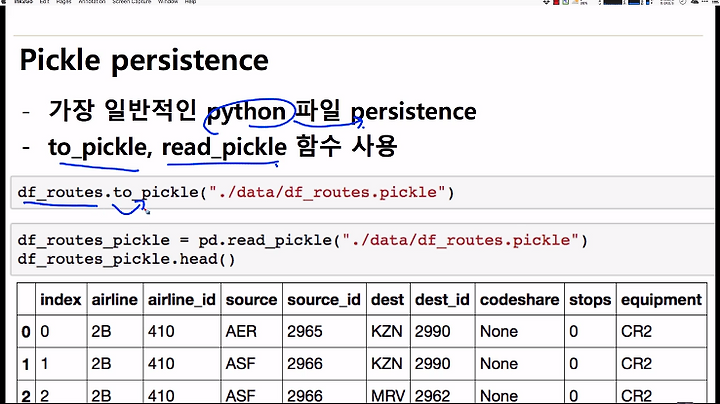Click the dest column header
Screen dimensions: 720x404
[x=388, y=300]
